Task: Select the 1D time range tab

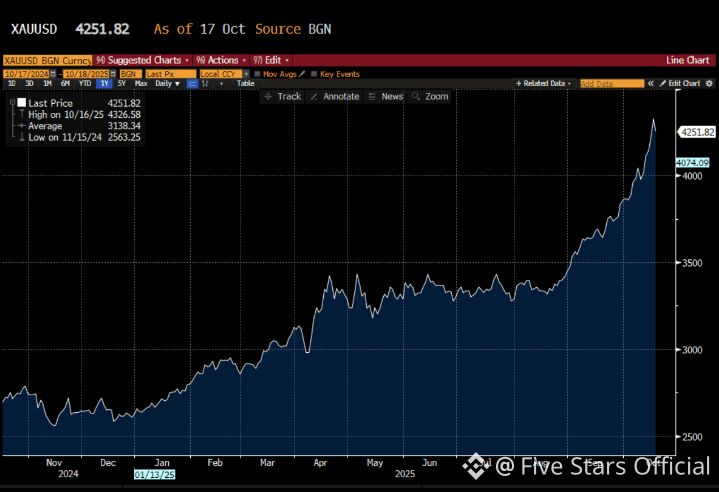Action: [x=12, y=83]
